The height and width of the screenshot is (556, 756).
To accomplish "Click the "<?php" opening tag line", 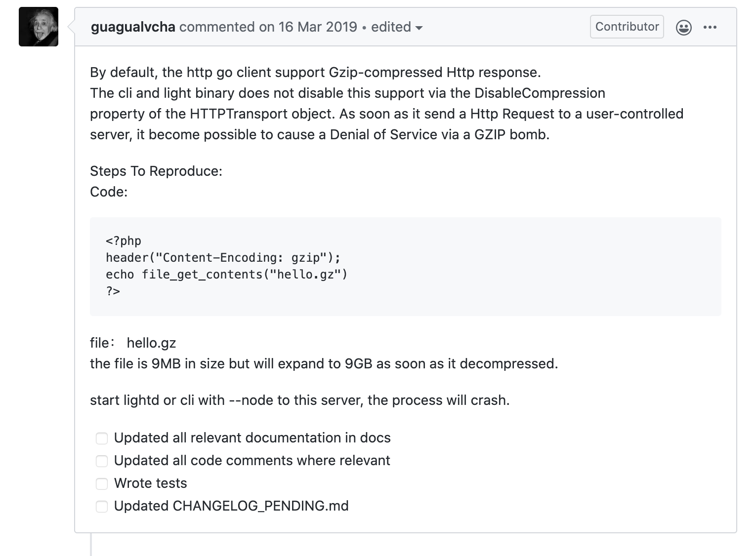I will 124,241.
